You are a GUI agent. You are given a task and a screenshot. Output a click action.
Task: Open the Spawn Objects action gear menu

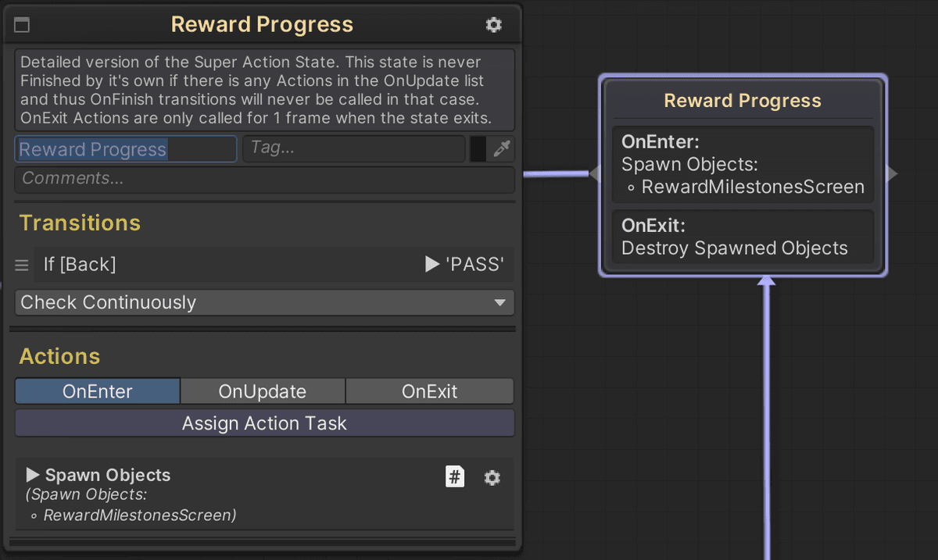492,477
